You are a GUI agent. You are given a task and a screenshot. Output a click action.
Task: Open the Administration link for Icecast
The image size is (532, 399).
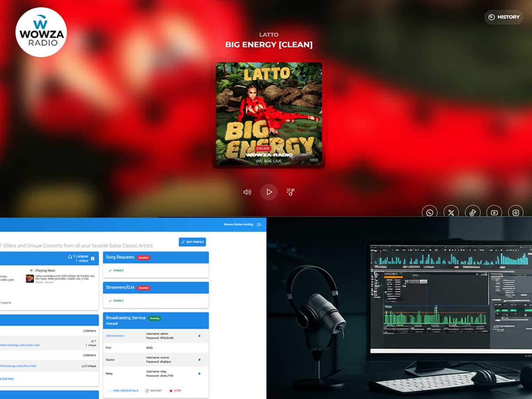click(115, 336)
